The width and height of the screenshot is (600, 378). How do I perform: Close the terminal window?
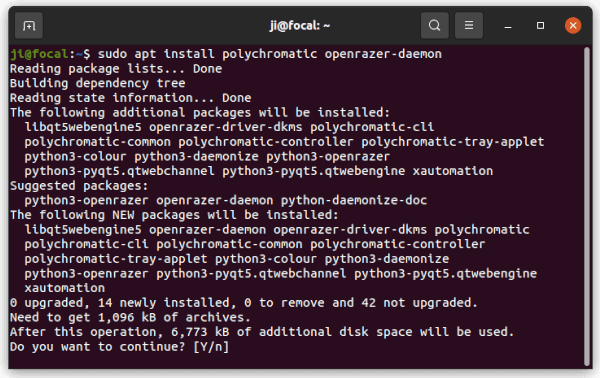(x=573, y=26)
